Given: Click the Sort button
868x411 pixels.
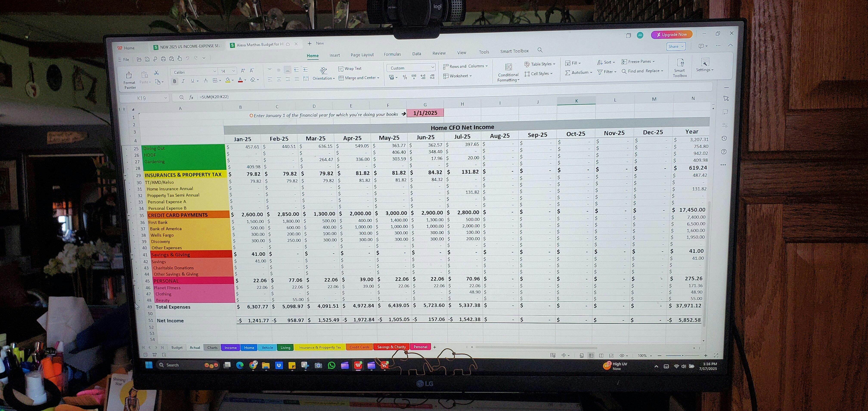Looking at the screenshot, I should 606,62.
